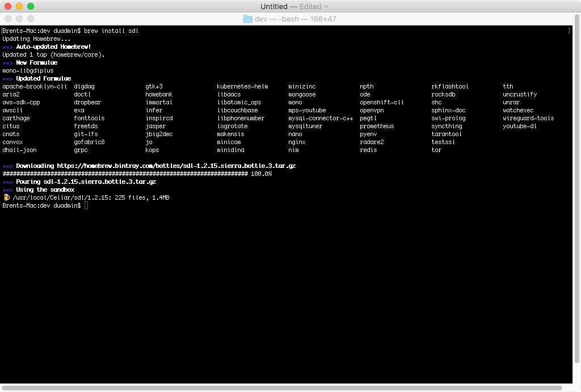Click the homebrew.bintray.com download URL
581x392 pixels.
[176, 166]
